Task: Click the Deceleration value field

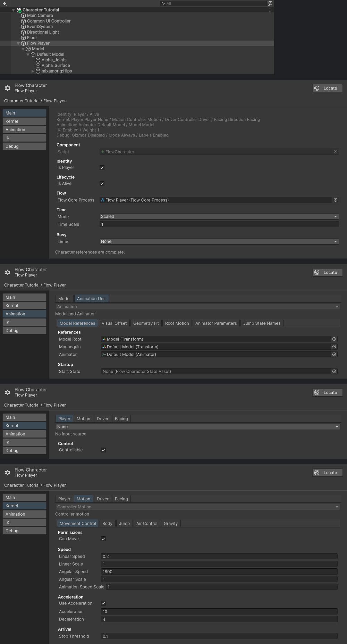Action: pos(219,619)
